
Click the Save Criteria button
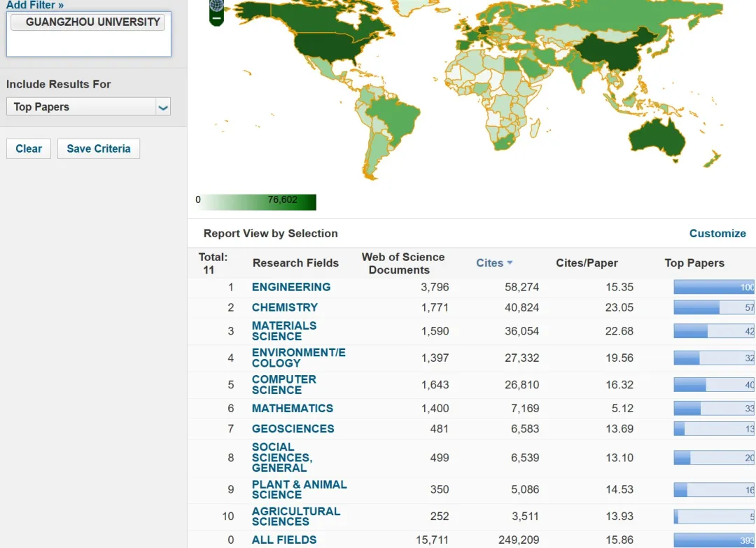click(x=99, y=148)
